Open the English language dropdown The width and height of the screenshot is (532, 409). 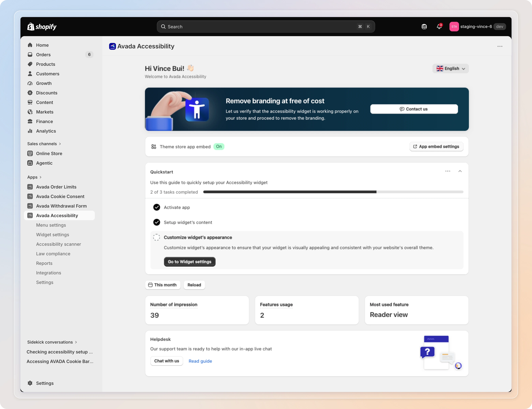coord(450,69)
